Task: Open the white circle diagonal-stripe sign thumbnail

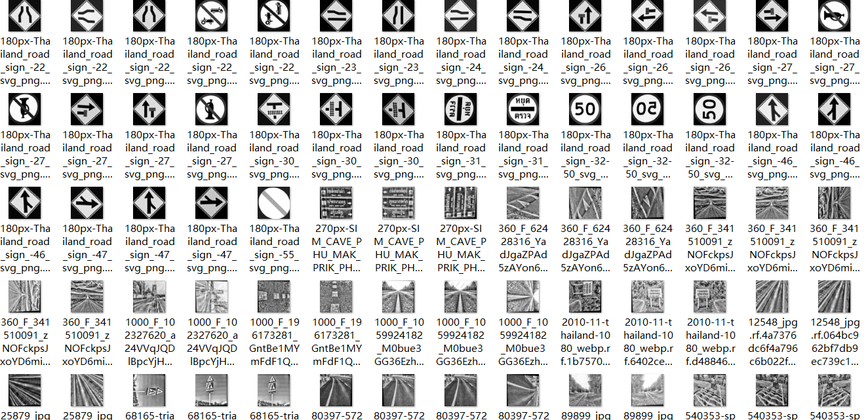Action: point(274,203)
